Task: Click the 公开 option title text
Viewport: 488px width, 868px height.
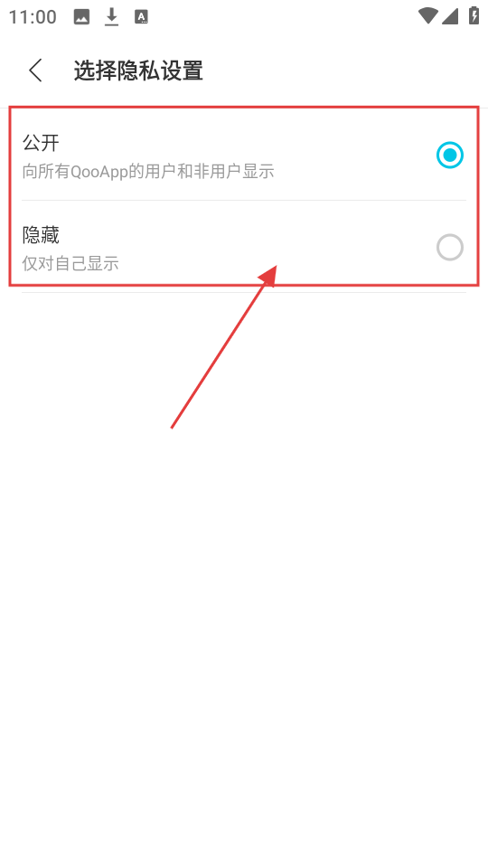Action: coord(41,143)
